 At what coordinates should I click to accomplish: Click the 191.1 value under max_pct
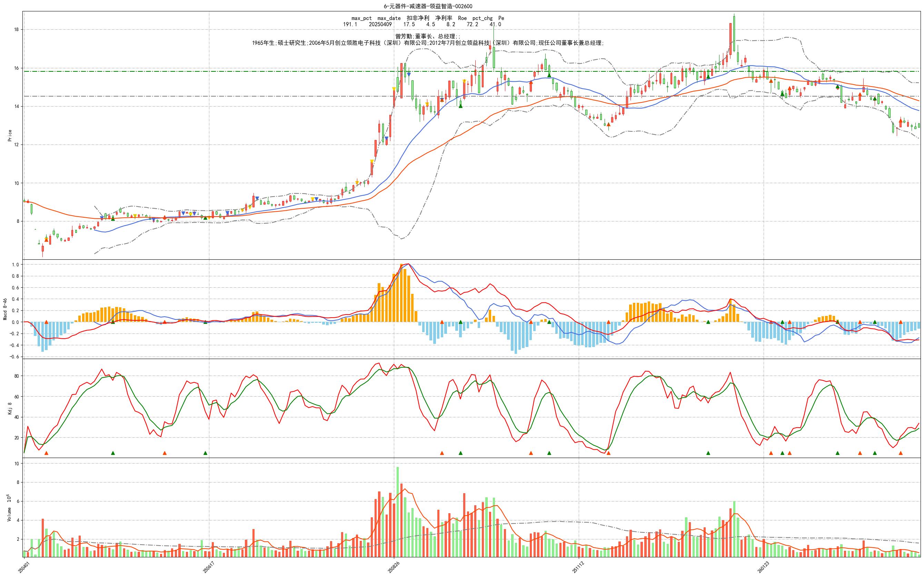350,24
